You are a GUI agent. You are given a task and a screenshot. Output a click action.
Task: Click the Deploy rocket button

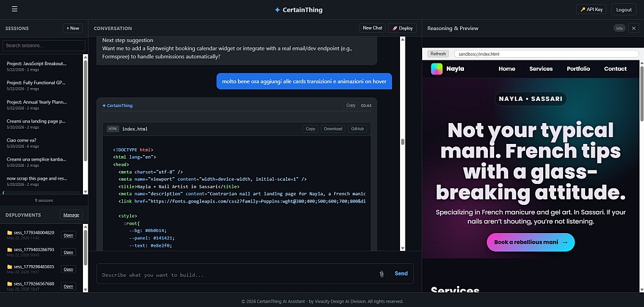point(402,28)
